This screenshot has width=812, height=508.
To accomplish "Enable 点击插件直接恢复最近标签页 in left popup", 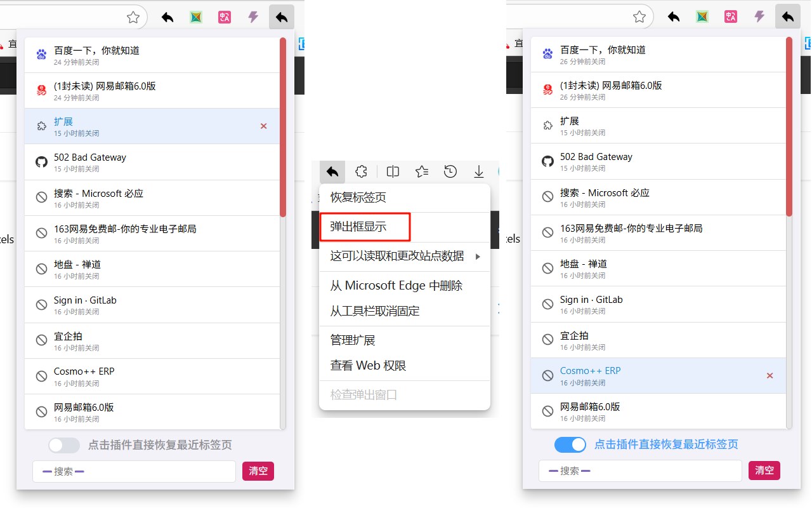I will (x=63, y=445).
